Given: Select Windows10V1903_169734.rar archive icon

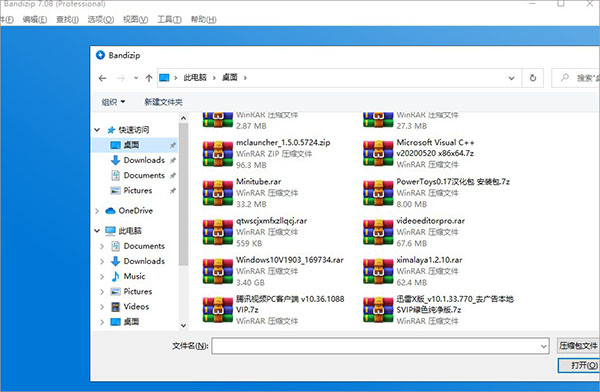Looking at the screenshot, I should click(x=218, y=271).
